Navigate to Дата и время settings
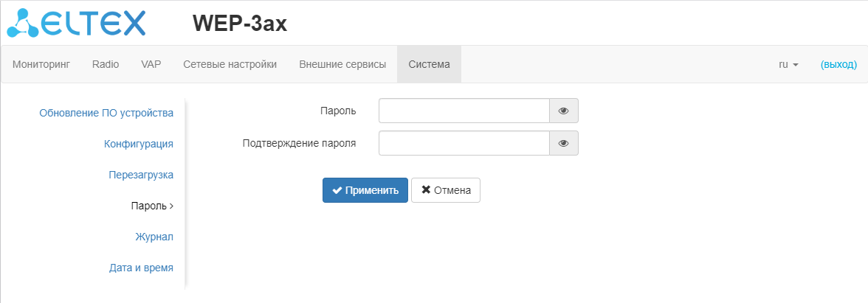 pyautogui.click(x=141, y=268)
